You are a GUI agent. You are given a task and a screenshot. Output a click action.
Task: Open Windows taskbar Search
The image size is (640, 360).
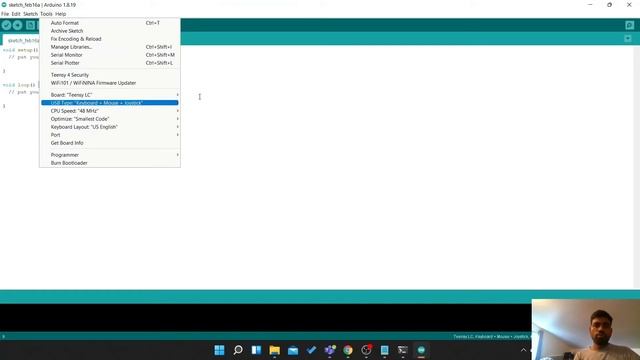[x=238, y=350]
